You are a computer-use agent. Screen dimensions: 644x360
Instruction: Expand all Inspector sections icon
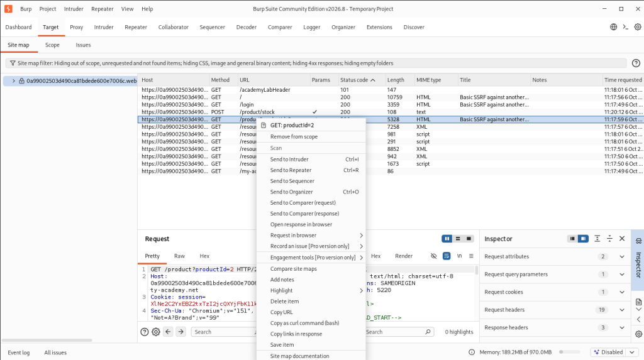[597, 239]
